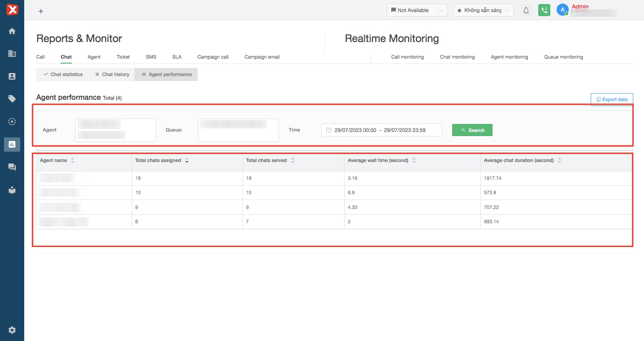Screen dimensions: 644x341
Task: Sort by Total chats assigned column
Action: (187, 160)
